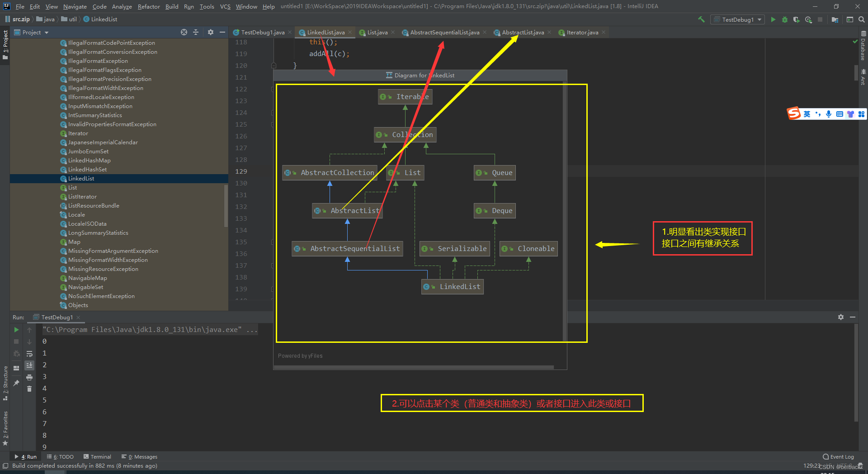Image resolution: width=868 pixels, height=474 pixels.
Task: Switch to the TestDebug1.java editor tab
Action: pos(263,32)
